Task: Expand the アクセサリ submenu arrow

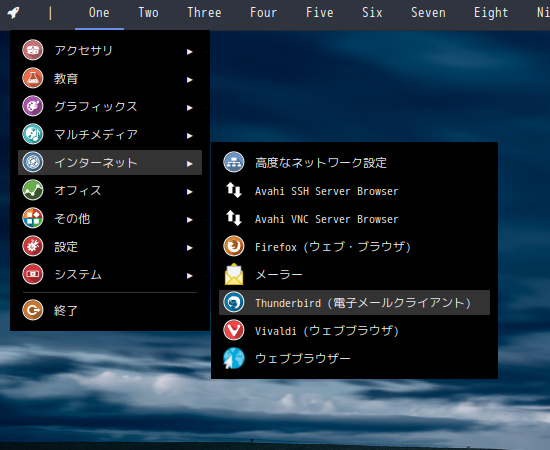Action: (190, 52)
